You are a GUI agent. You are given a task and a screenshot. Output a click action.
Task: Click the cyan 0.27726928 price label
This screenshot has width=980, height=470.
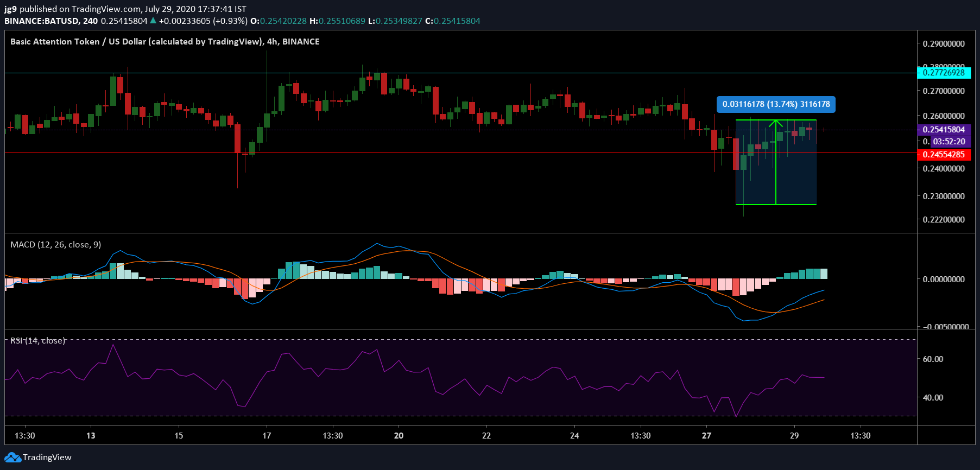[x=944, y=73]
